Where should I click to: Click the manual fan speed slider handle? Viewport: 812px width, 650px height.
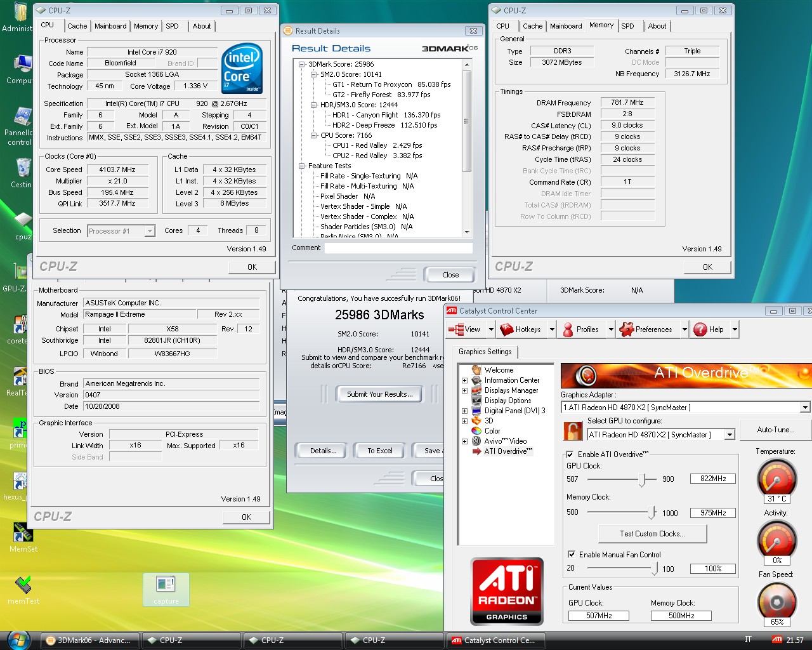[654, 569]
